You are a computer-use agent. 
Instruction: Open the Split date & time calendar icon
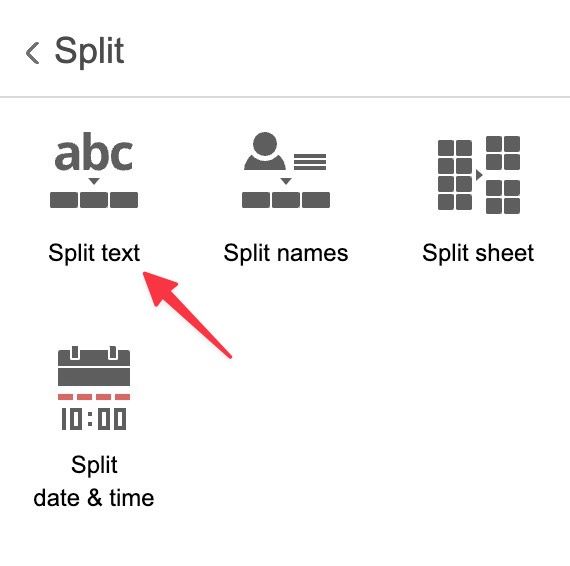[x=94, y=388]
